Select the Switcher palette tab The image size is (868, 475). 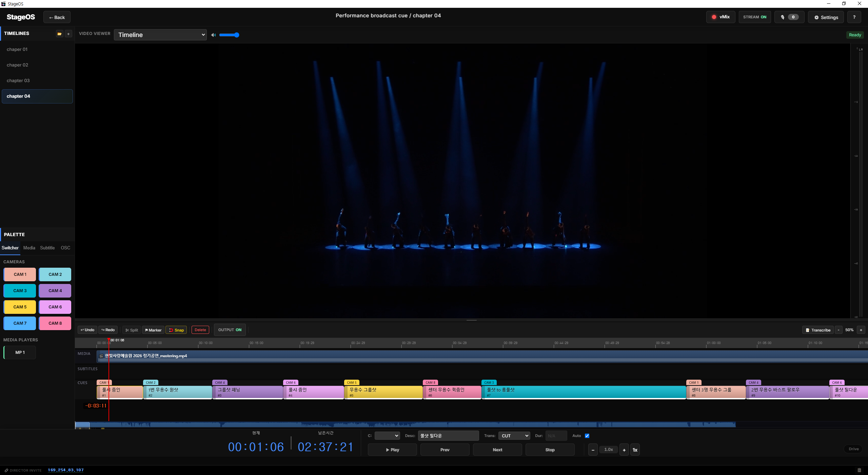coord(10,248)
